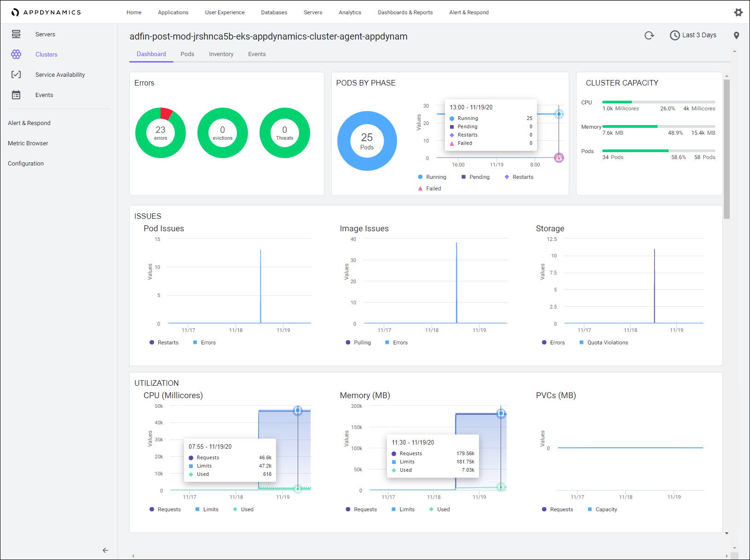Open the Last 3 Days time range selector
The width and height of the screenshot is (750, 560).
point(693,35)
